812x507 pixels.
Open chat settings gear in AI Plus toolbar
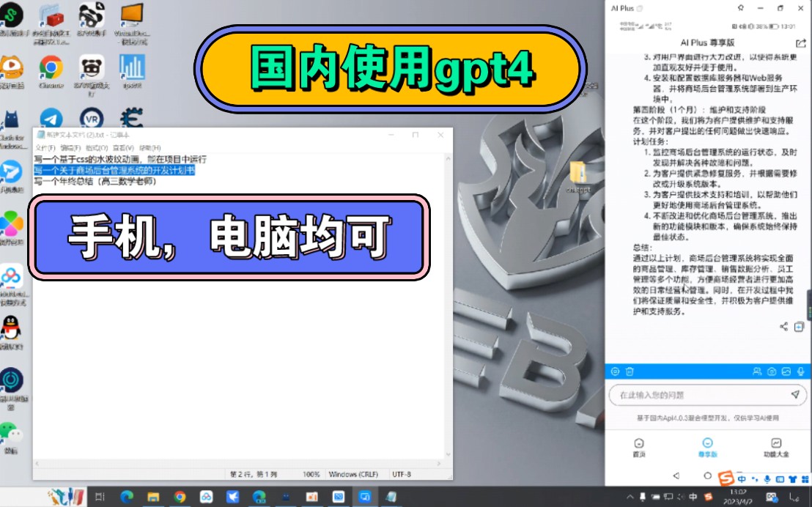pos(615,371)
